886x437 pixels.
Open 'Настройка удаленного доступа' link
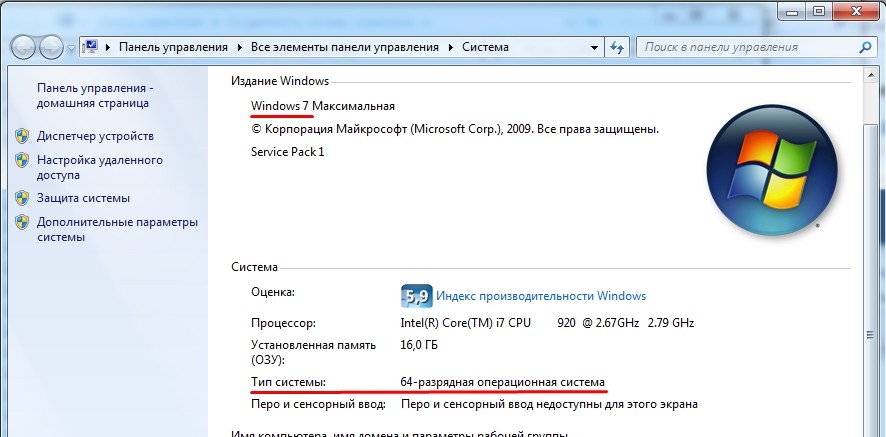click(99, 166)
